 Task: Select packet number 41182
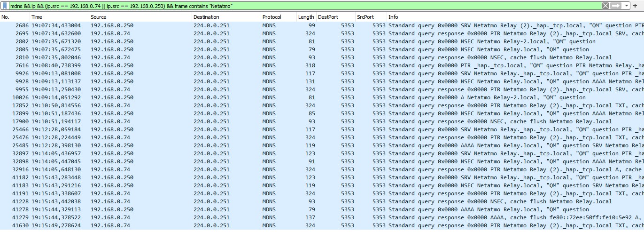pos(21,177)
